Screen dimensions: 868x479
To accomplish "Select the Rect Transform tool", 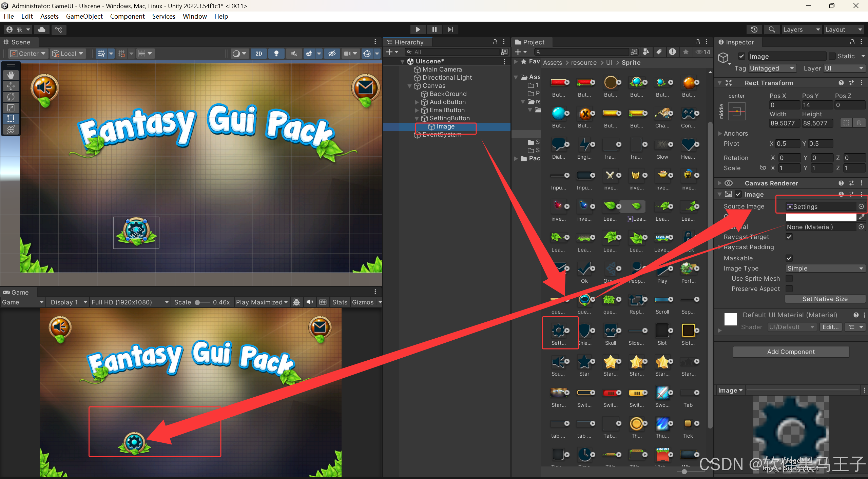I will pos(11,119).
